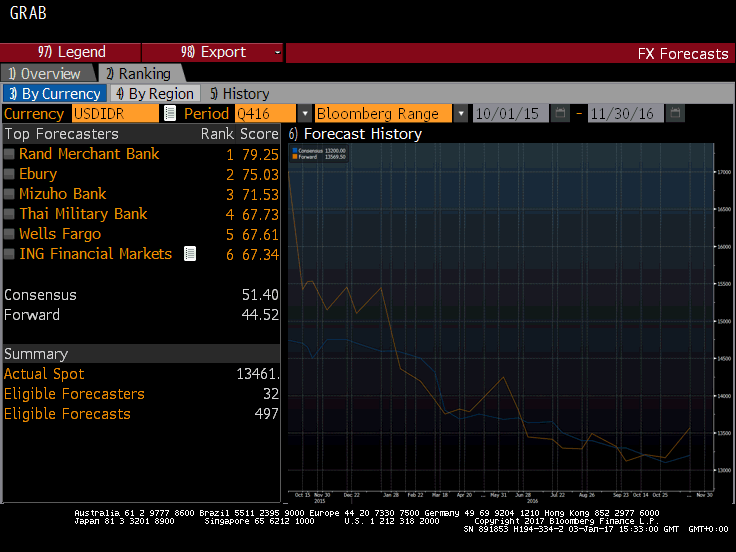Tick the Rand Merchant Bank checkbox
The width and height of the screenshot is (736, 552).
9,154
